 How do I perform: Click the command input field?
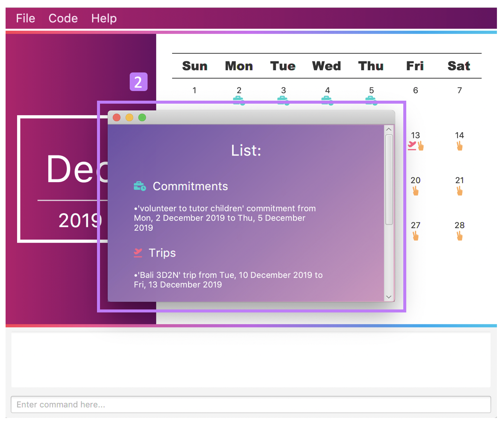click(x=251, y=405)
